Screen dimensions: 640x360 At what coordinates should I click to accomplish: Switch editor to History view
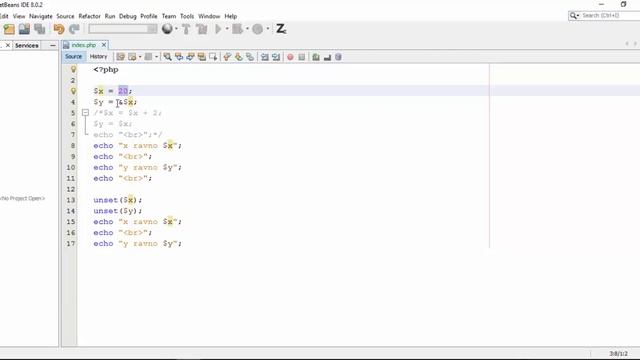point(98,57)
